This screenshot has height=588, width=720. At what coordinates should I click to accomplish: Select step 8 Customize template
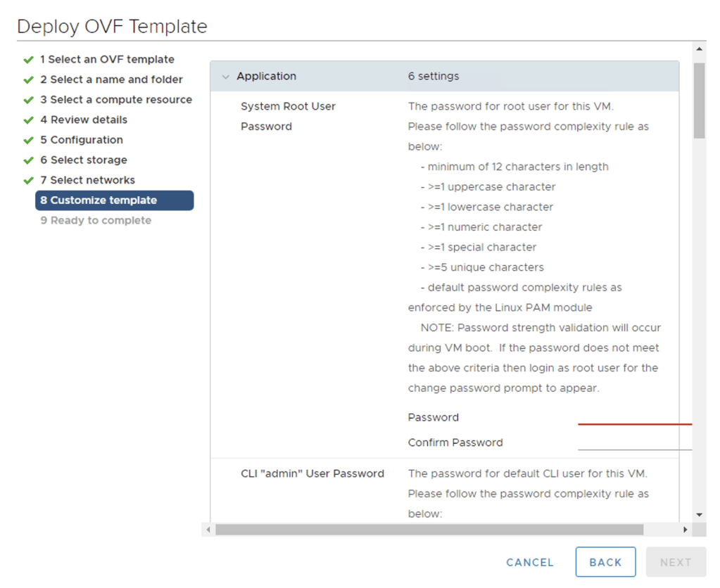pyautogui.click(x=99, y=200)
